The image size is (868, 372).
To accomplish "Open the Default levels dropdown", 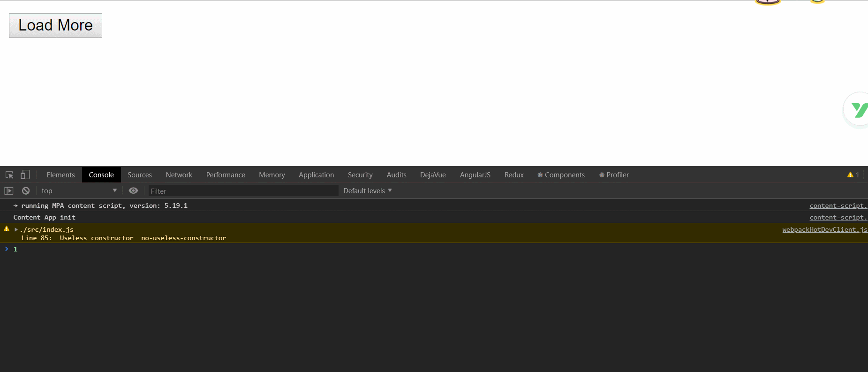I will click(x=368, y=191).
